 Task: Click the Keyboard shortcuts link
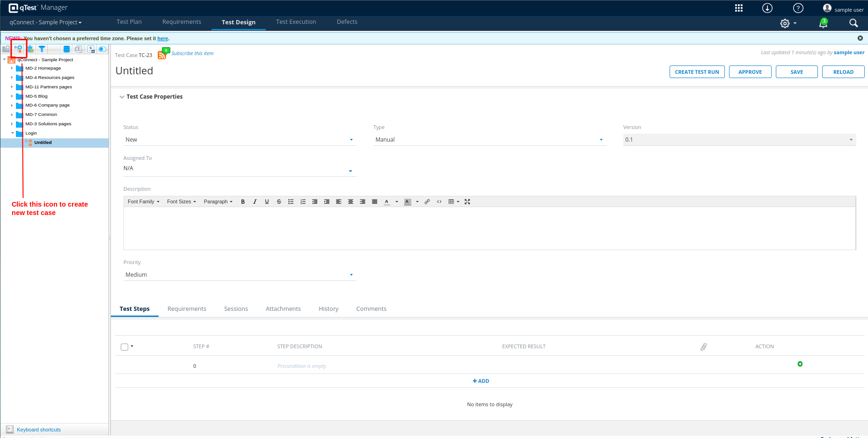pyautogui.click(x=39, y=430)
